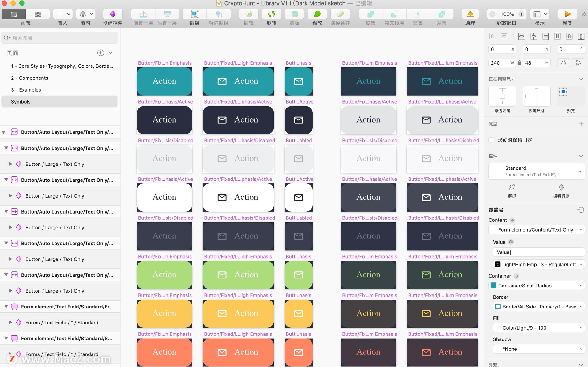
Task: Toggle the width-height aspect ratio lock
Action: [520, 63]
